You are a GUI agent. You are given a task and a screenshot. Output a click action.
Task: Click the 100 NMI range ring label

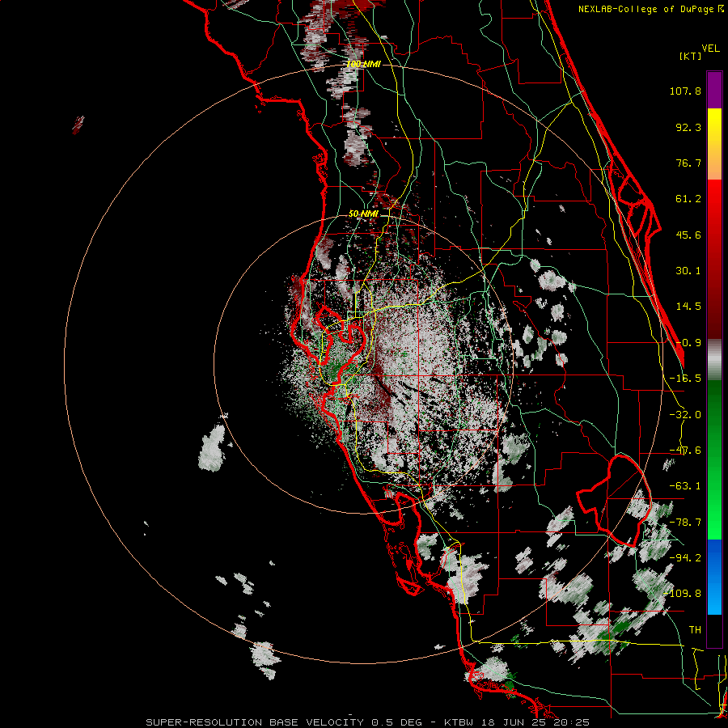click(363, 64)
